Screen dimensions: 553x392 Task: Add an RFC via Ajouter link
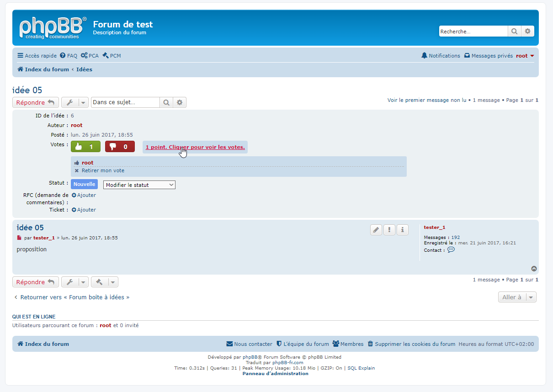pos(84,195)
